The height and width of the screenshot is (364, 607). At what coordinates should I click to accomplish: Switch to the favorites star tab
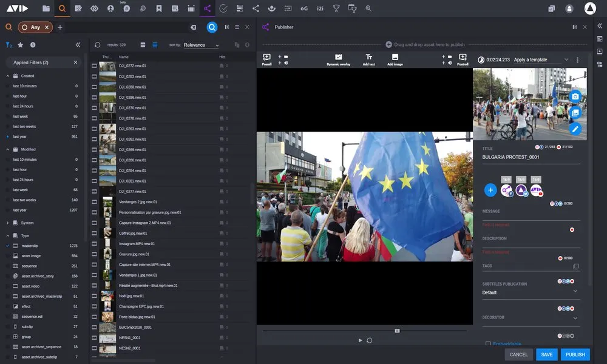(21, 45)
